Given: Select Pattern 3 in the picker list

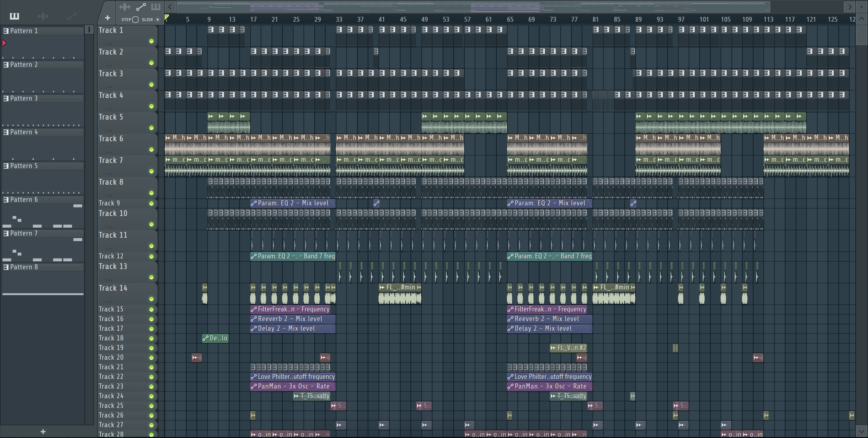Looking at the screenshot, I should [x=43, y=98].
